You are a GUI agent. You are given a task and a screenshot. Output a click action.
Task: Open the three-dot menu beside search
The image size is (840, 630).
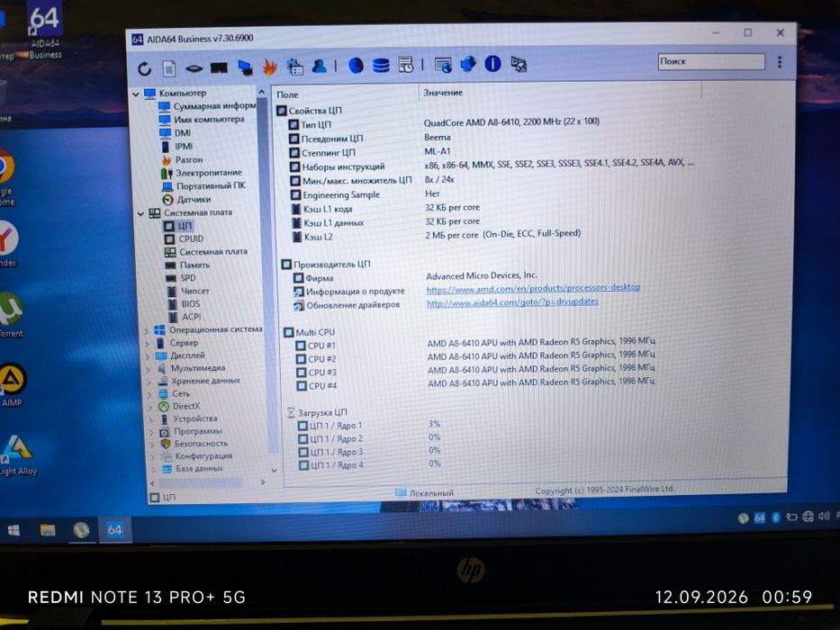[x=780, y=62]
